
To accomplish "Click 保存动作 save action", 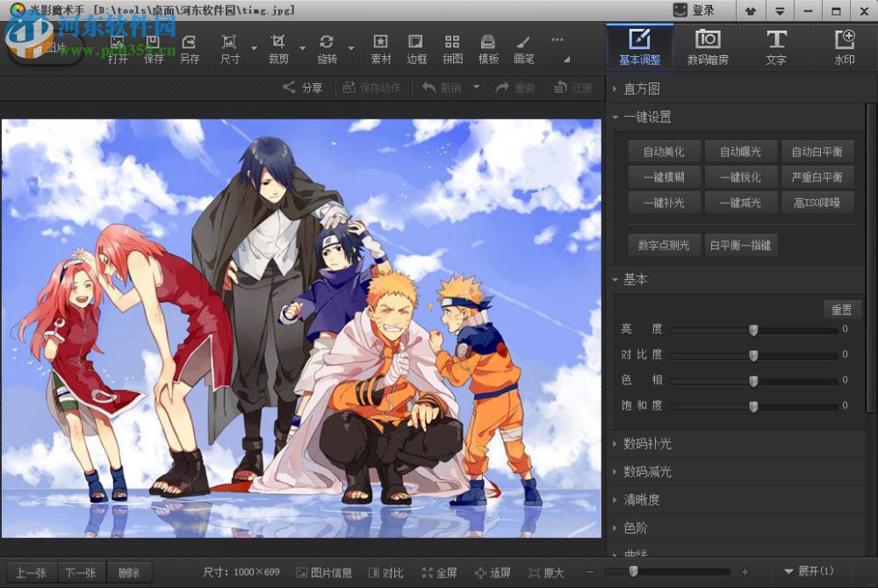I will pyautogui.click(x=371, y=87).
